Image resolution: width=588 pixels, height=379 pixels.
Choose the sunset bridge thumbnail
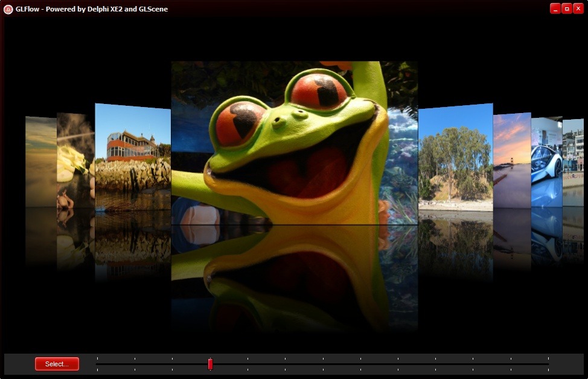click(513, 160)
